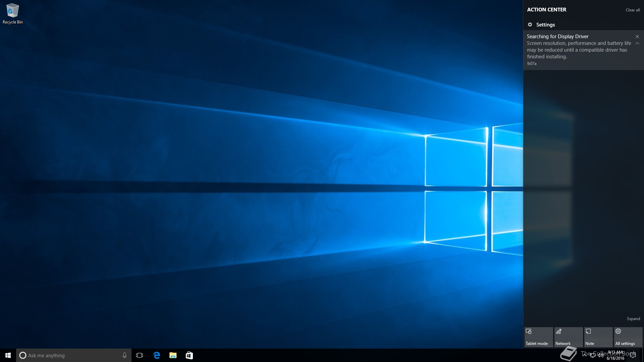Screen dimensions: 644x362
Task: Open Task View from the taskbar
Action: click(140, 355)
